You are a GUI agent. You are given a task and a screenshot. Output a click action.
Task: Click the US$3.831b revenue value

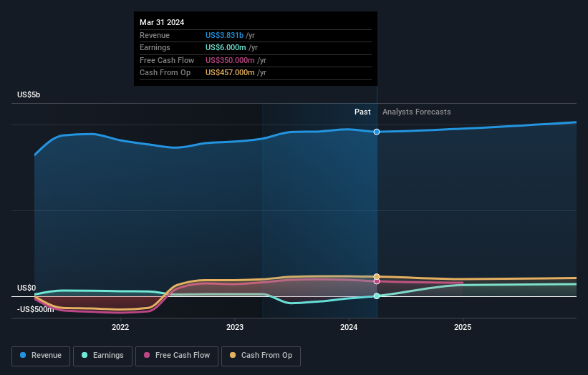tap(224, 35)
